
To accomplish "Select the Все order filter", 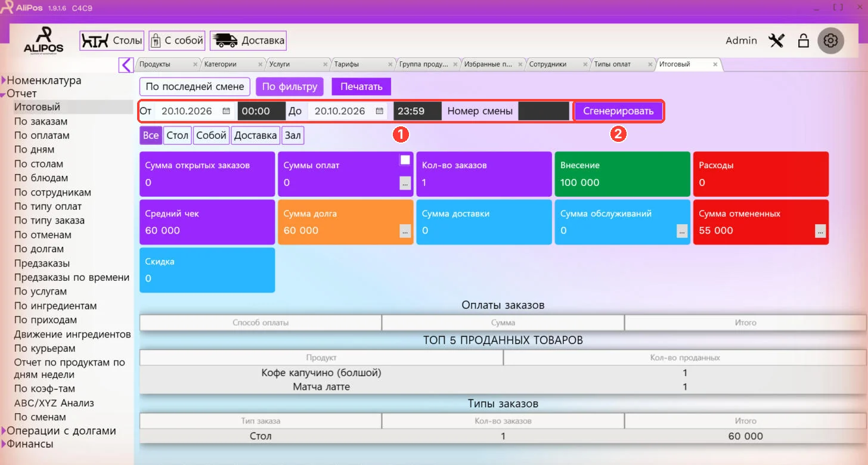I will point(151,135).
